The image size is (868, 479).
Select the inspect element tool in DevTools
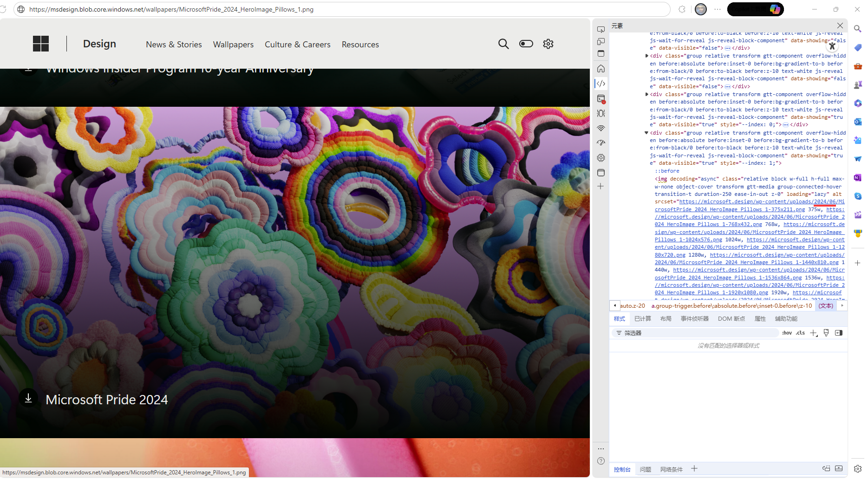pos(601,29)
